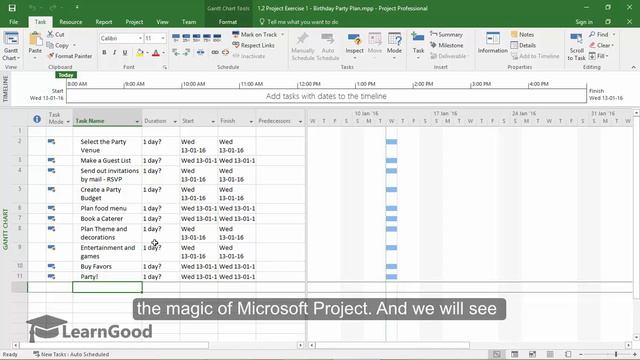Cut the selection with Cut
640x360 pixels.
pyautogui.click(x=56, y=35)
